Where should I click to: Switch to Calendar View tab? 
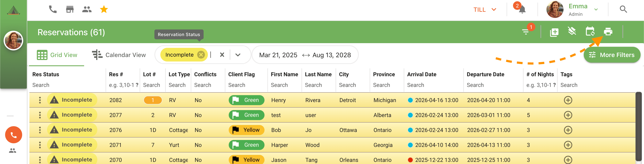(x=119, y=55)
